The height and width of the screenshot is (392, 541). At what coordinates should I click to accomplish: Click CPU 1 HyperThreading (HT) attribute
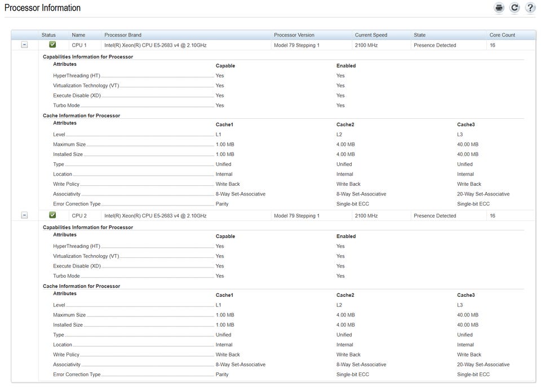tap(77, 75)
